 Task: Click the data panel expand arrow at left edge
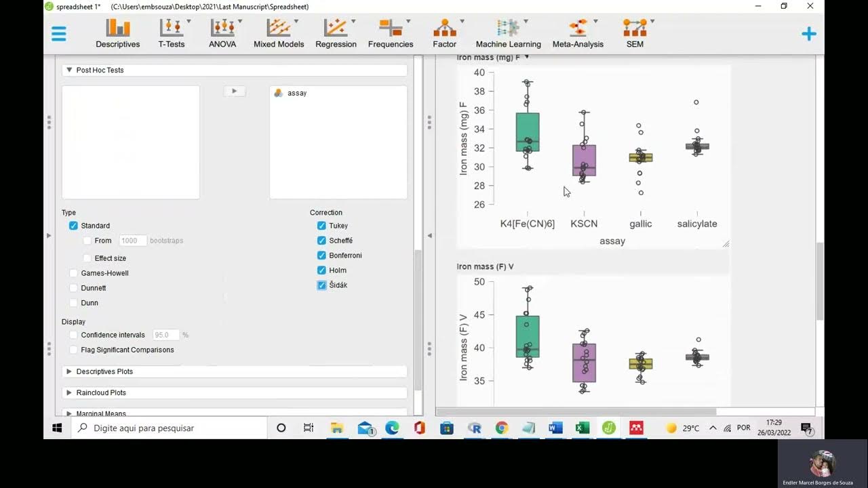tap(48, 235)
